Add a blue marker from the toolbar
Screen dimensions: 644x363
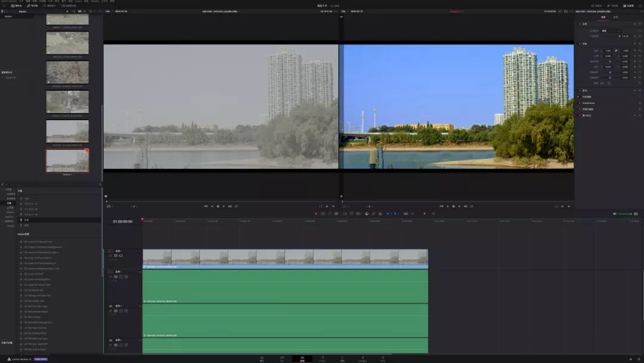coord(395,214)
